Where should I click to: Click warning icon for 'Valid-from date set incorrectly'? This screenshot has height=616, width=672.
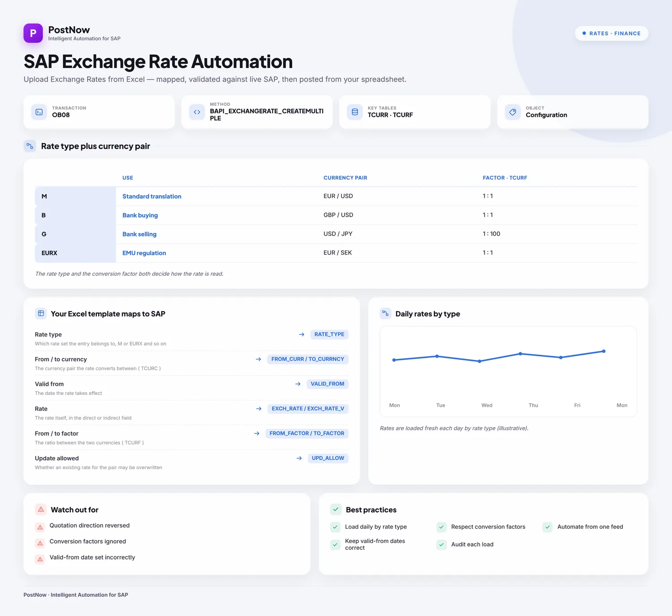coord(40,559)
